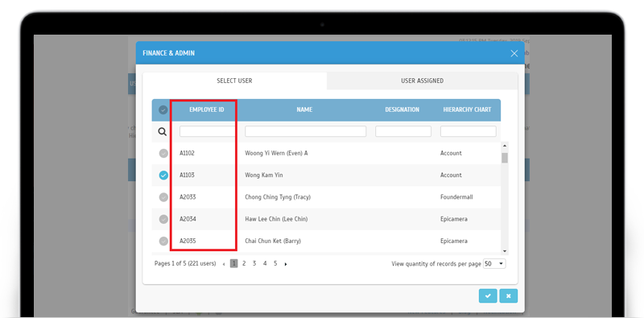Sort by Designation column header
The height and width of the screenshot is (318, 644).
(402, 109)
